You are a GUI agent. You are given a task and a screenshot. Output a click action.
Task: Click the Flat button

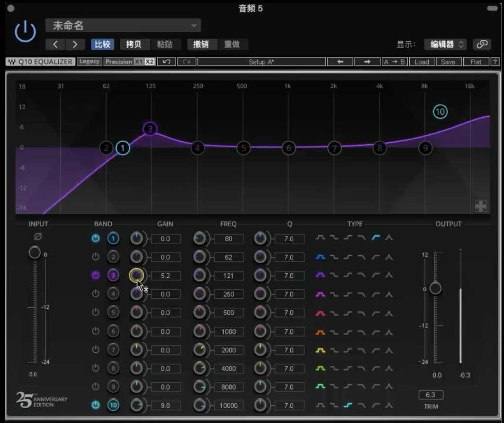476,62
